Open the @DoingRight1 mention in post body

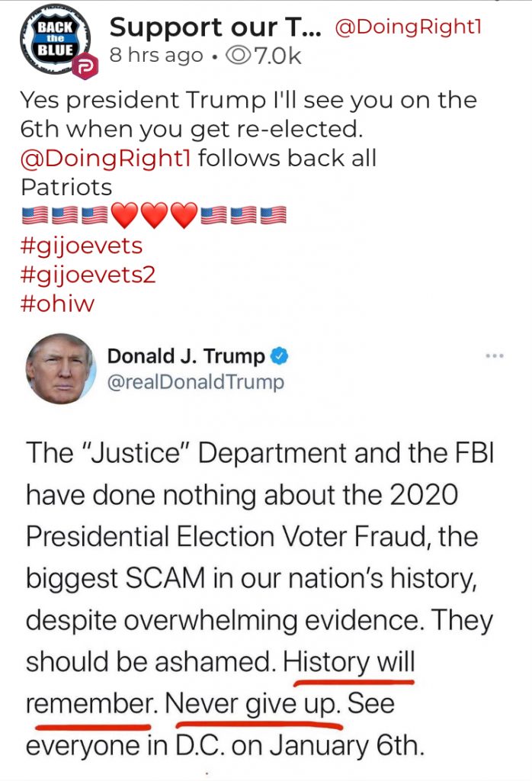108,159
